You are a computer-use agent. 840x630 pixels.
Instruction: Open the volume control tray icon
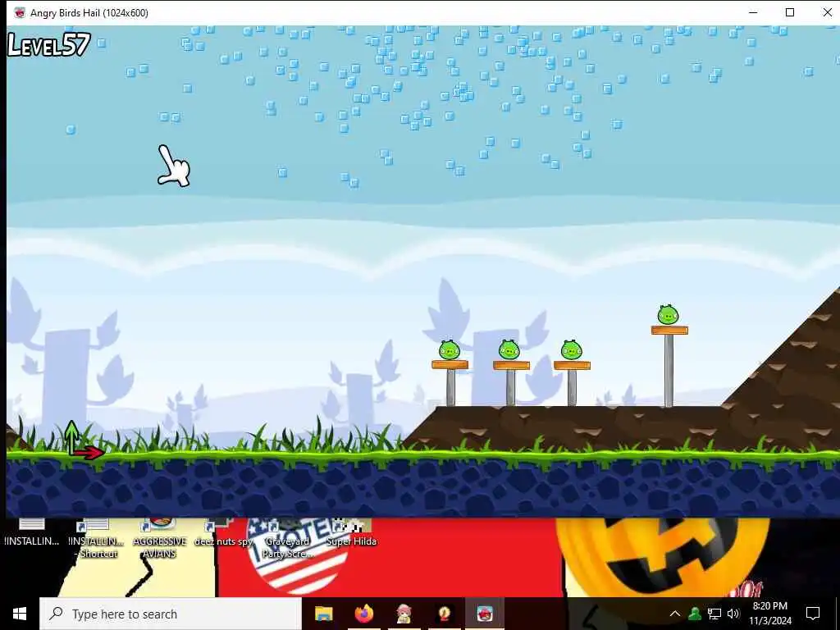(x=733, y=614)
